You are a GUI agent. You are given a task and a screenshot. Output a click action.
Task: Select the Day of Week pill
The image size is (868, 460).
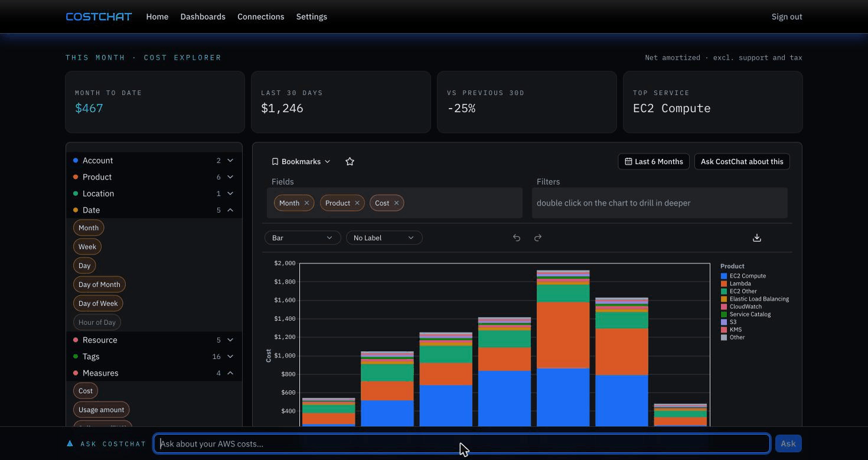(98, 303)
